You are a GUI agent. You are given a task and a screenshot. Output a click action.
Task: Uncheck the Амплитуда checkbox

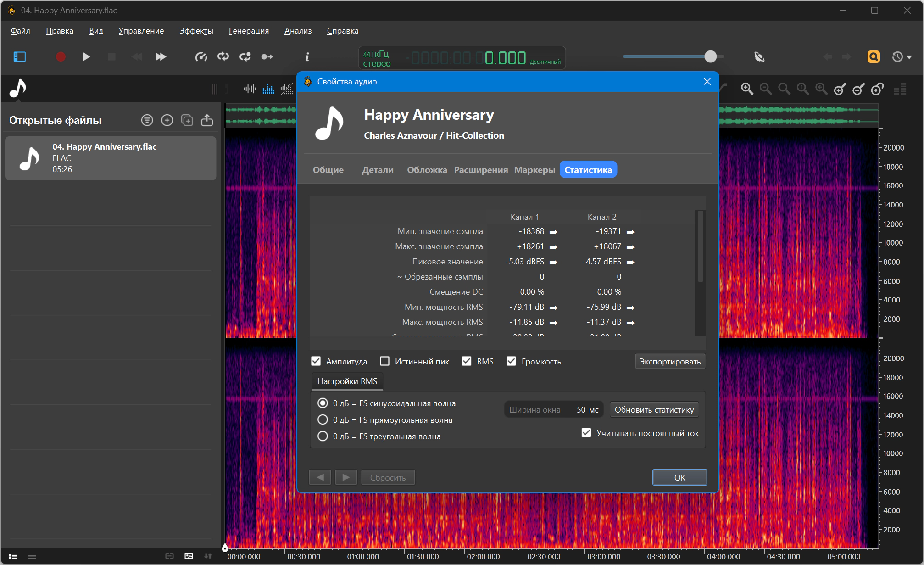pos(316,361)
